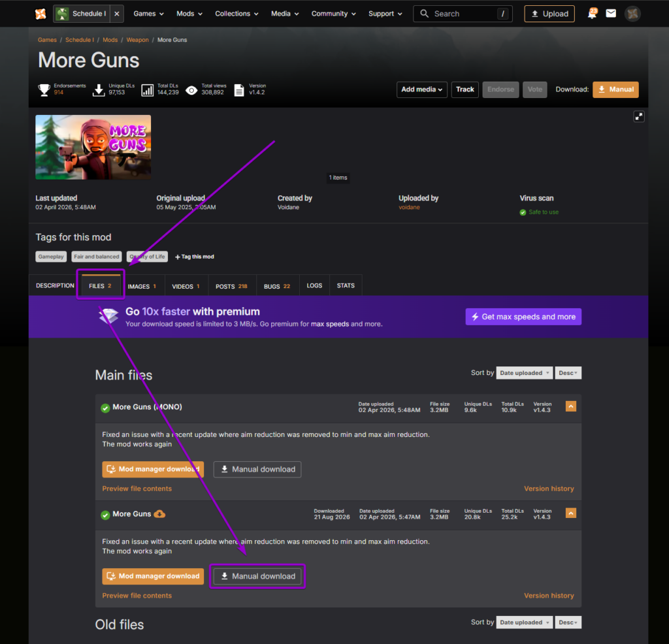This screenshot has width=669, height=644.
Task: Preview file contents of downloaded More Guns file
Action: coord(137,596)
